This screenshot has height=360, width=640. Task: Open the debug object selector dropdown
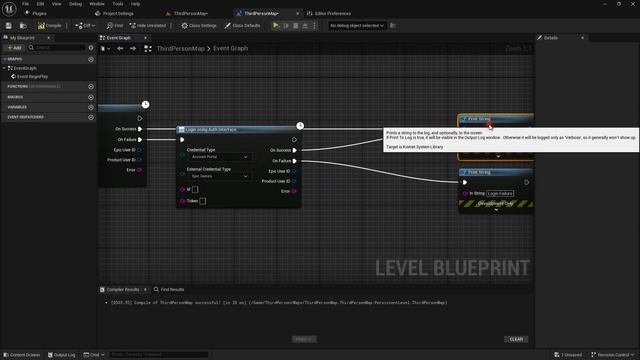point(357,26)
